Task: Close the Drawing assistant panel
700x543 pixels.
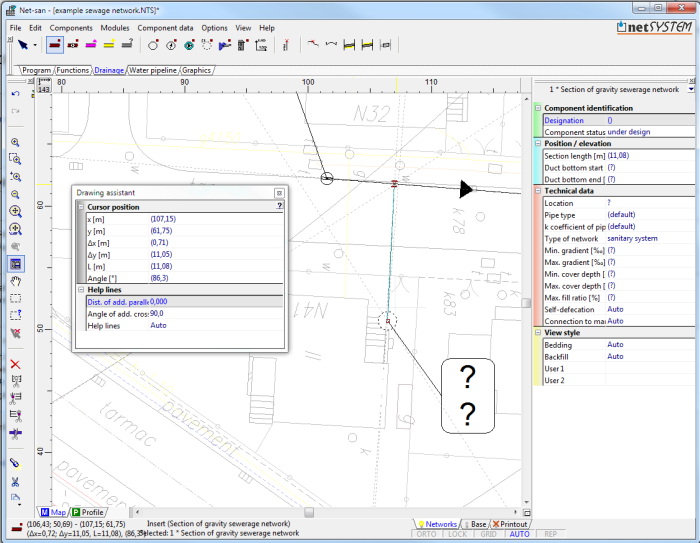Action: click(x=279, y=193)
